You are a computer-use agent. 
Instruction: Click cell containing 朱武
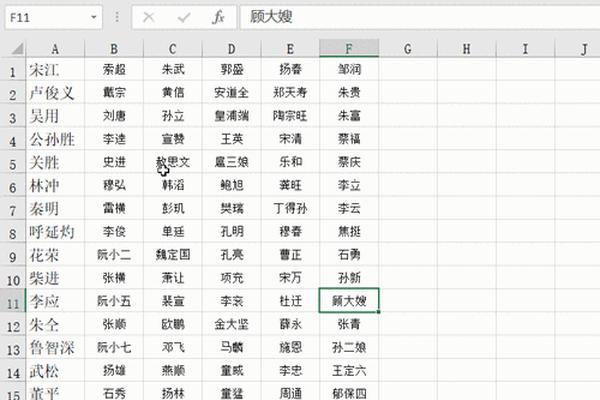pyautogui.click(x=173, y=70)
